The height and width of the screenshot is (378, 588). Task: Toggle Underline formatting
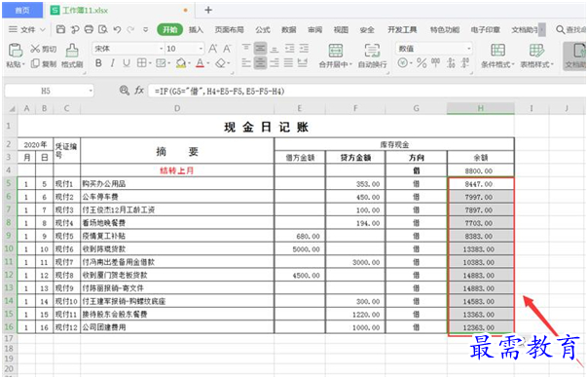point(127,63)
